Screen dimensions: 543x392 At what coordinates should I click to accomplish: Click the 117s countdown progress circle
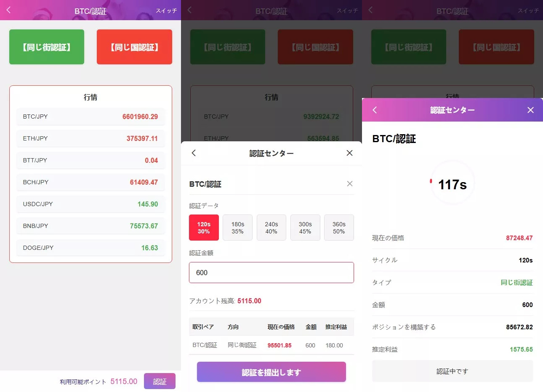tap(452, 183)
